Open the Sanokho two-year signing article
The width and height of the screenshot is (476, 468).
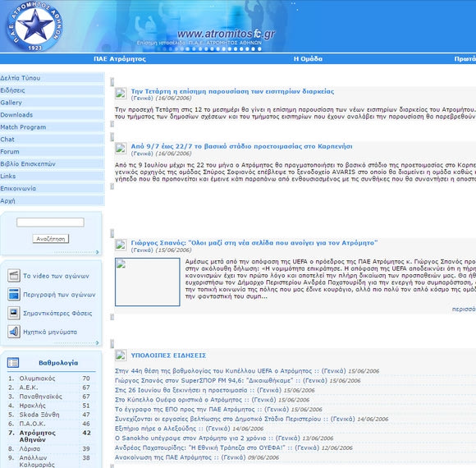[x=190, y=438]
